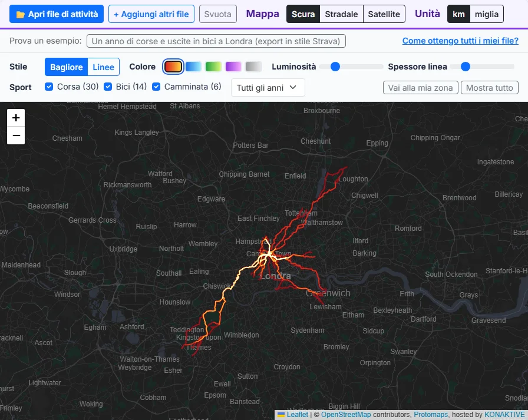Zoom out the map with minus
This screenshot has height=420, width=528.
[16, 135]
